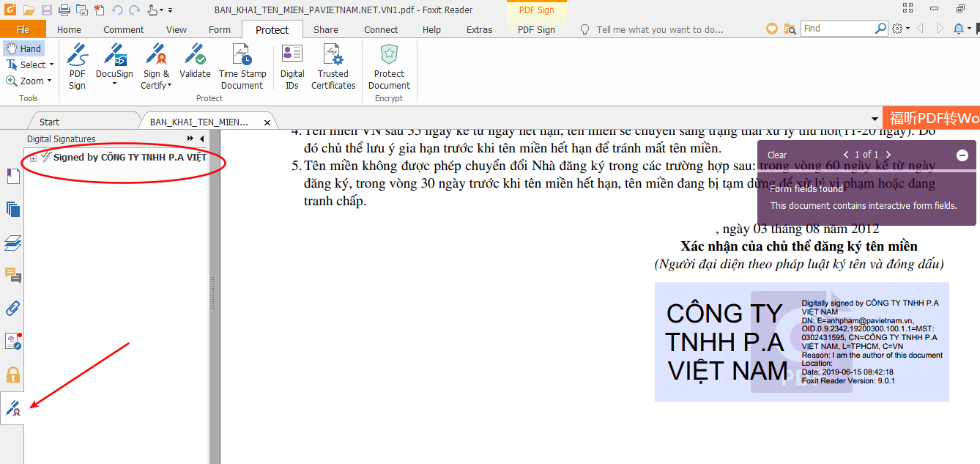Open Trusted Certificates settings
The height and width of the screenshot is (464, 980).
click(333, 66)
